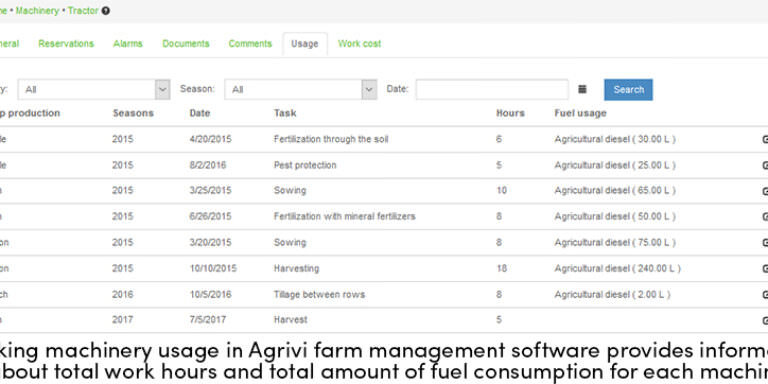Click fuel usage Agricultural diesel ( 25.00 L )
The width and height of the screenshot is (768, 384).
tap(615, 165)
